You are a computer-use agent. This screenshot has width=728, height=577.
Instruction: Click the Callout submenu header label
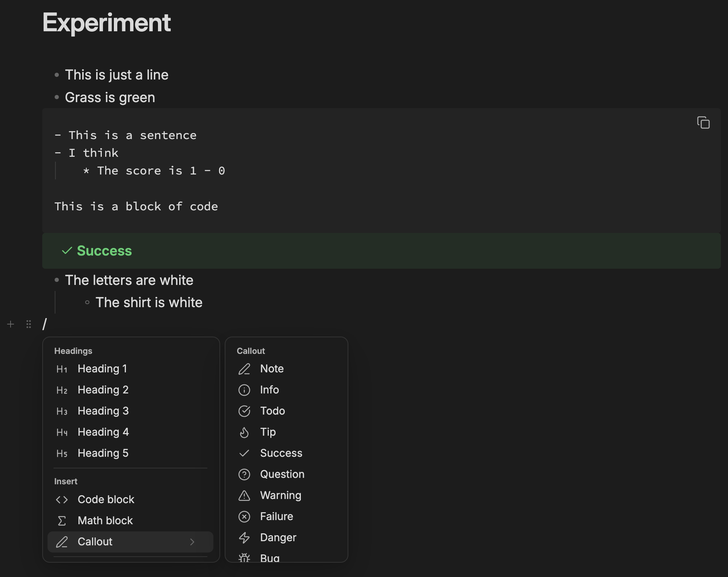coord(251,351)
